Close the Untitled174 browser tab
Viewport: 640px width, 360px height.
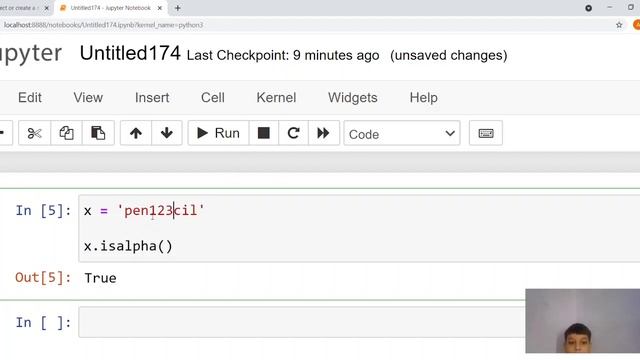coord(160,8)
